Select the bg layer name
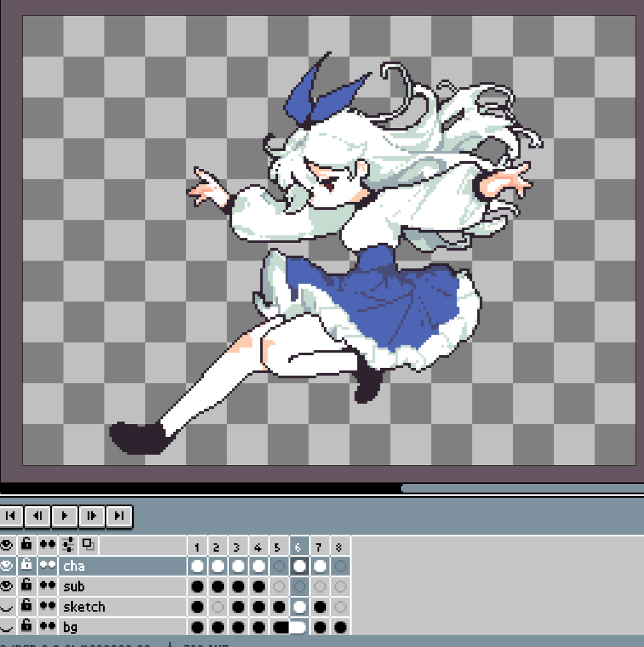The width and height of the screenshot is (644, 647). click(x=122, y=627)
